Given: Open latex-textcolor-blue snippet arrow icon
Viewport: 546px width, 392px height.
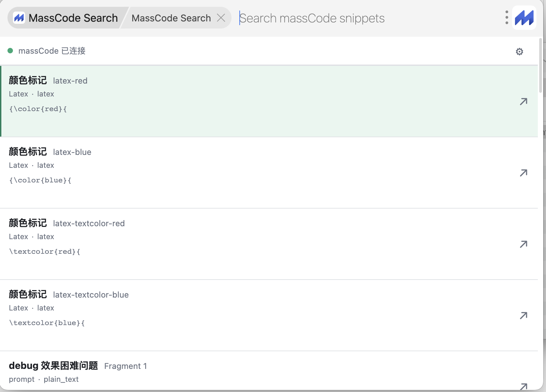Looking at the screenshot, I should (524, 315).
